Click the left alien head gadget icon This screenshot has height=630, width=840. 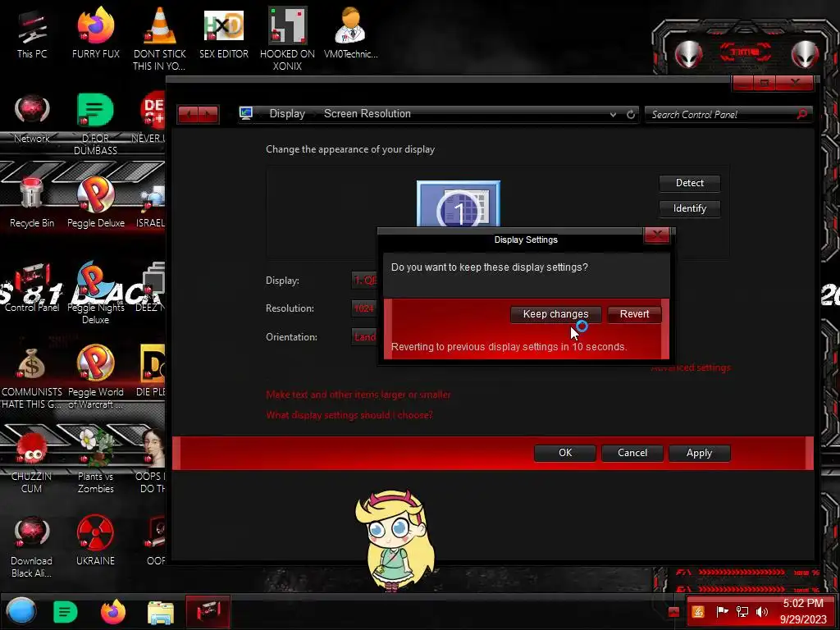click(x=688, y=53)
